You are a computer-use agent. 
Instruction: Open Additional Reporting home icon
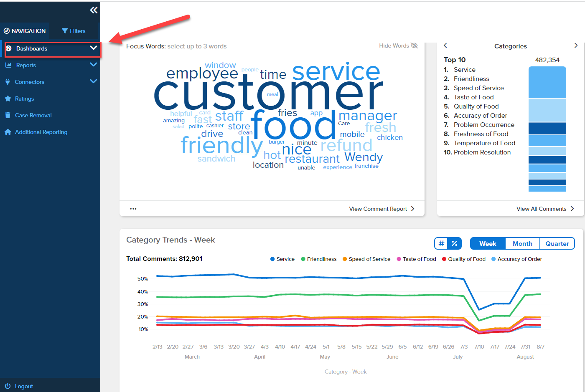(8, 132)
